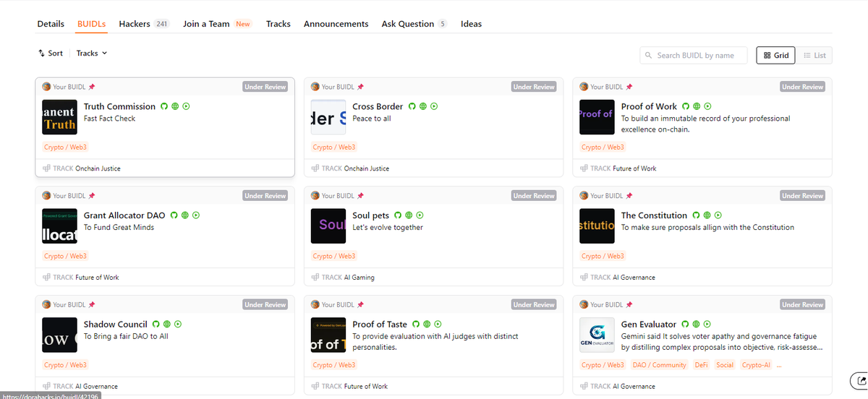This screenshot has width=868, height=399.
Task: Click the Search BUIDL by name field
Action: pyautogui.click(x=694, y=55)
